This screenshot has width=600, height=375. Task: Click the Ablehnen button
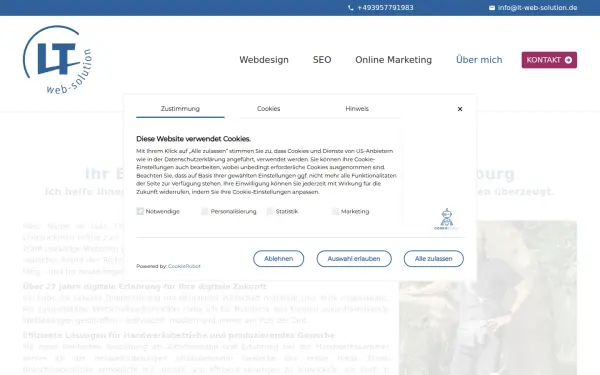click(279, 259)
